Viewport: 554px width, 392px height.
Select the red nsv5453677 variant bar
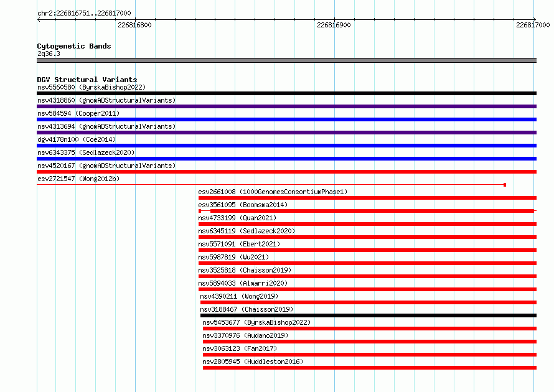(x=370, y=329)
